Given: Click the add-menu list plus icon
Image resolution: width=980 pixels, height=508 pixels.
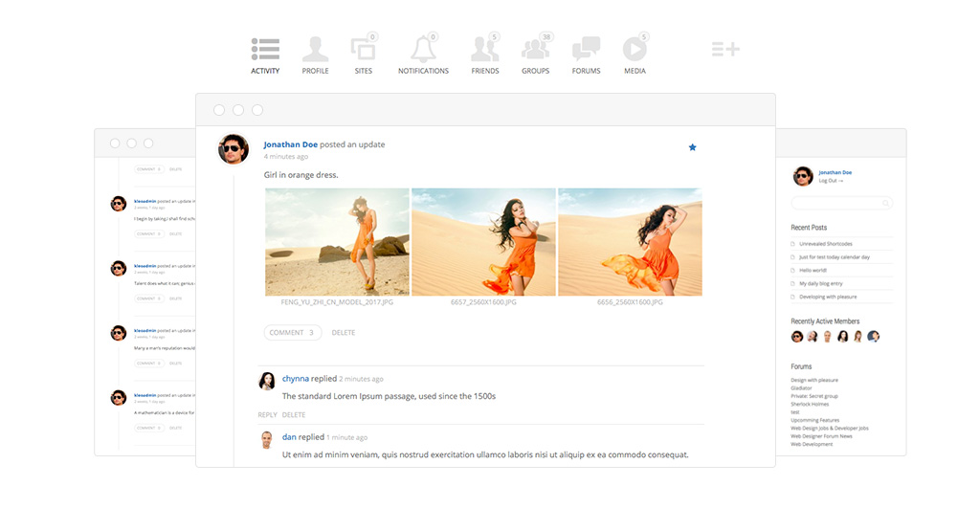Looking at the screenshot, I should point(725,49).
